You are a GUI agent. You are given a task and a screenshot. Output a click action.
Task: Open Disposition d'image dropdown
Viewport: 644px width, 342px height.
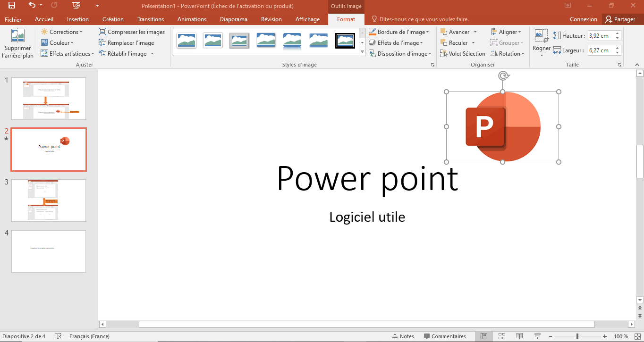(400, 54)
